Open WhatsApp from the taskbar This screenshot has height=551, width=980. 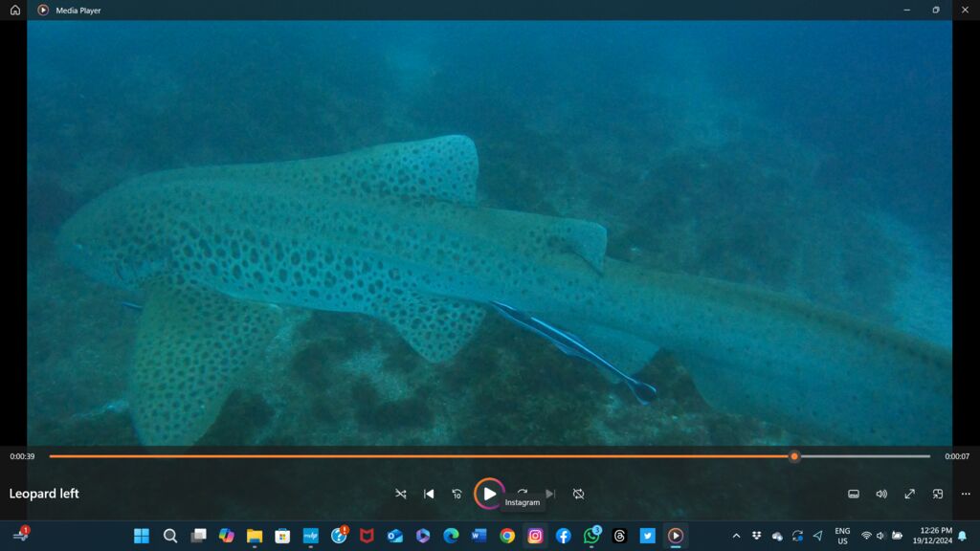click(591, 536)
